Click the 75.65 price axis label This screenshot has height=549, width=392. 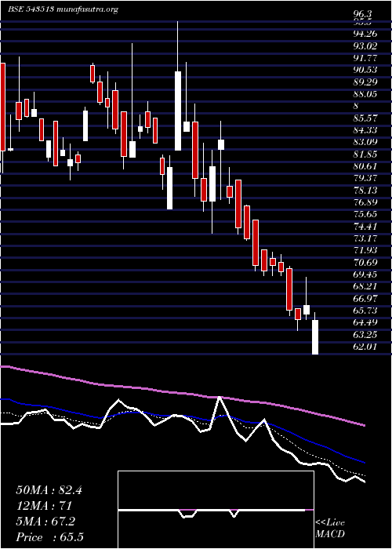tap(366, 214)
